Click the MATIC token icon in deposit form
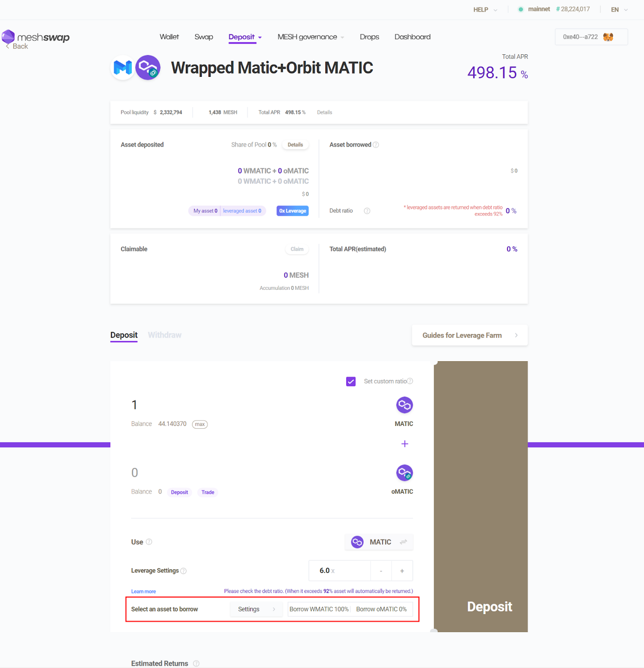Viewport: 644px width, 668px height. point(404,405)
